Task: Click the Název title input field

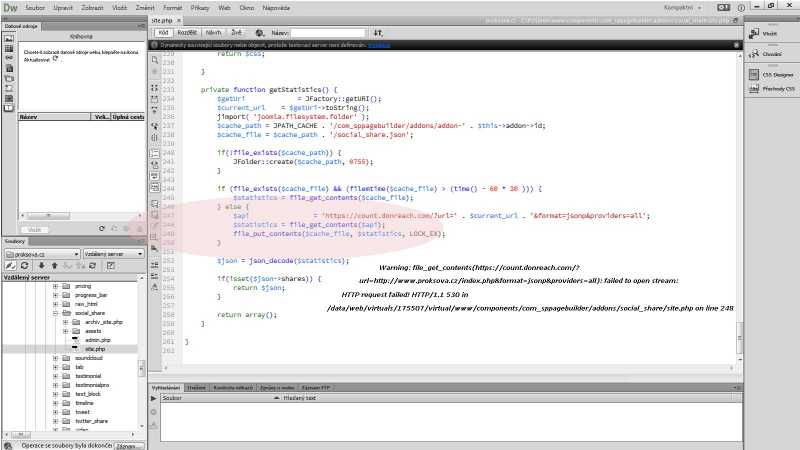Action: pos(328,33)
